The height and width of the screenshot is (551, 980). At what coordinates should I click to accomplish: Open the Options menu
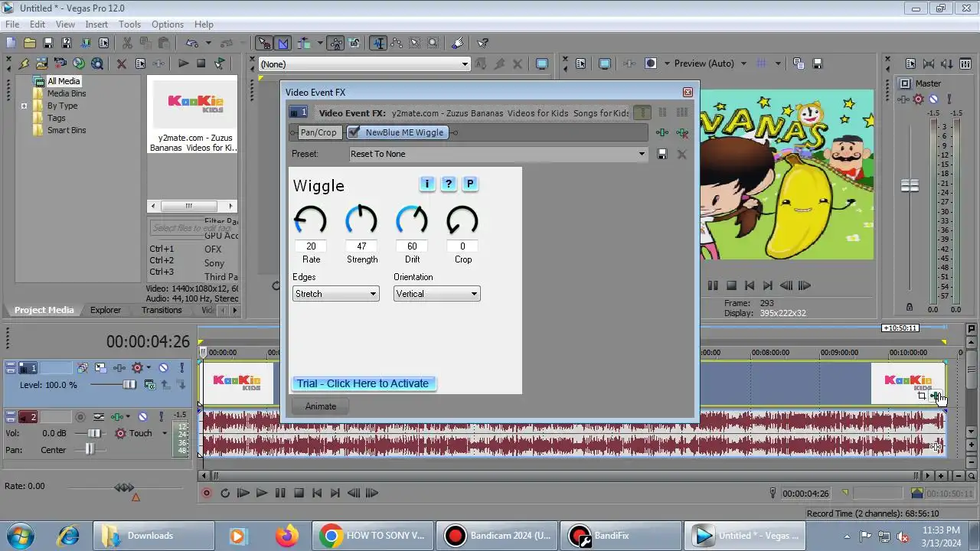[168, 24]
